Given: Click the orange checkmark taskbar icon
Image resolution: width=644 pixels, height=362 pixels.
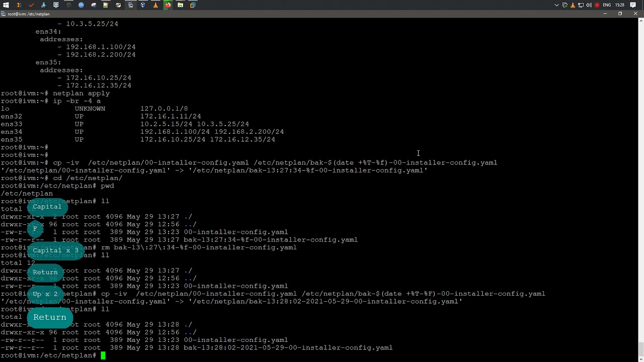Looking at the screenshot, I should pos(31,5).
